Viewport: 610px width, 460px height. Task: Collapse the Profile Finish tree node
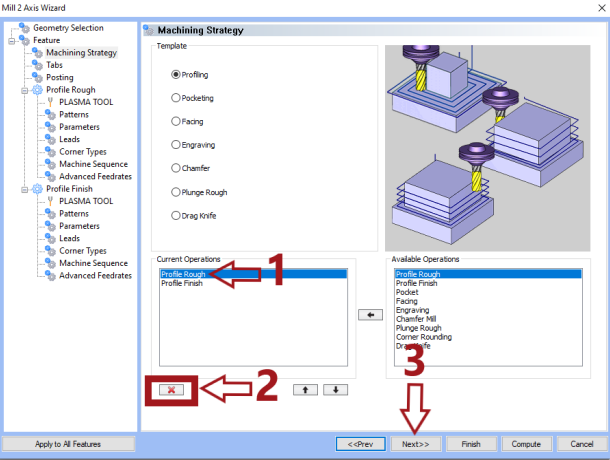point(25,189)
